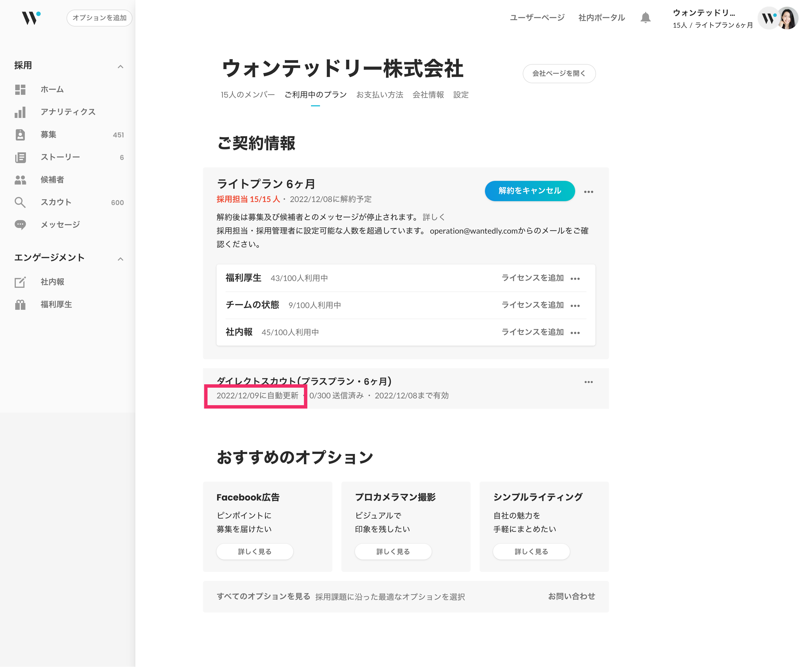Viewport: 812px width, 667px height.
Task: Open the 募集 job posting icon
Action: pyautogui.click(x=20, y=135)
